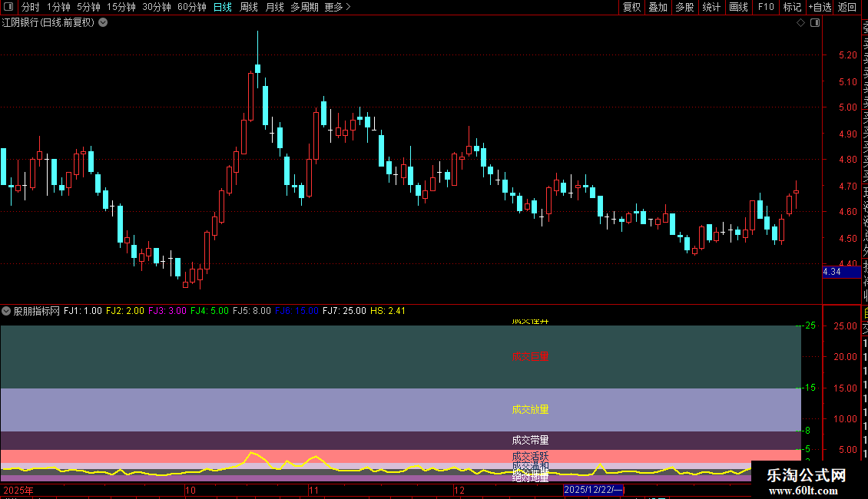Switch to 周线 weekly chart
This screenshot has width=868, height=499.
[249, 7]
